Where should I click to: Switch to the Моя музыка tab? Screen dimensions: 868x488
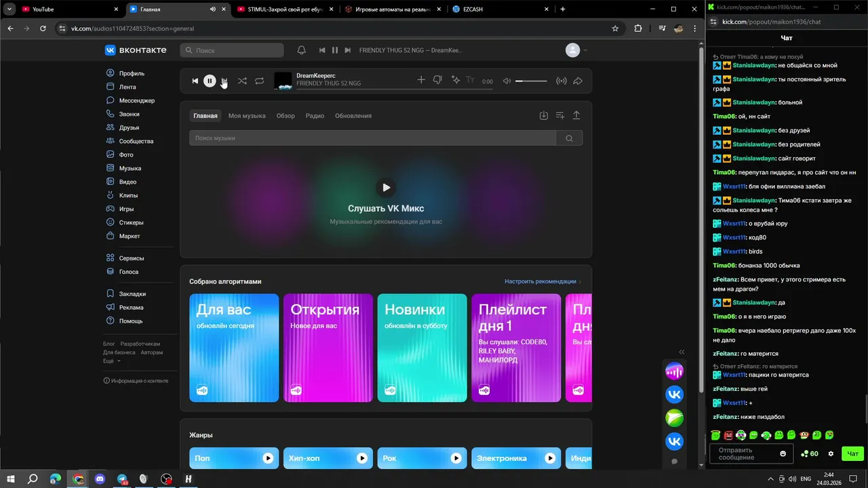pos(247,116)
